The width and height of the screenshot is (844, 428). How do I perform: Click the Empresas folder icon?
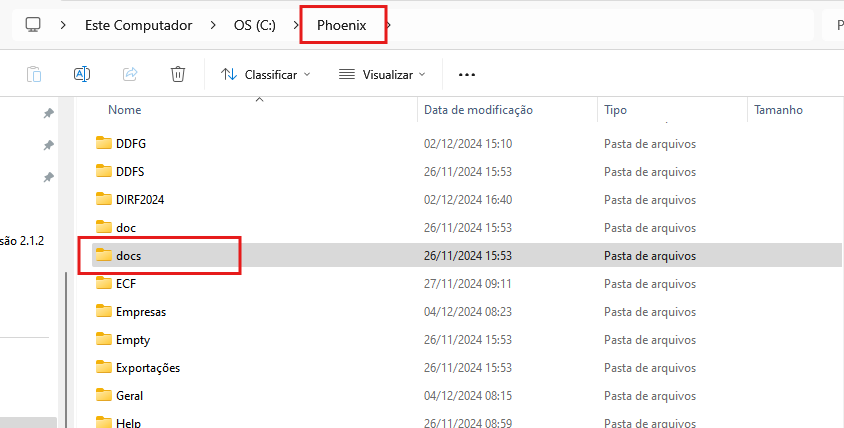tap(104, 311)
